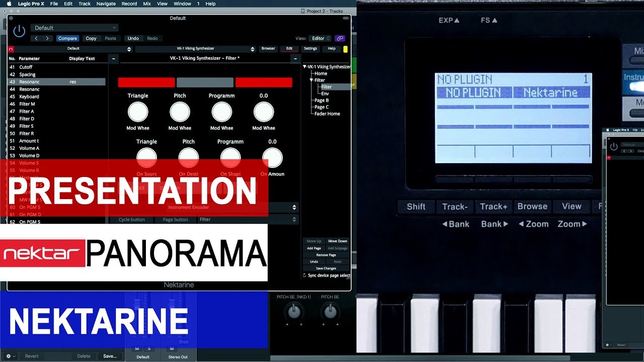The width and height of the screenshot is (644, 362).
Task: Click the Move Down button
Action: click(x=338, y=241)
